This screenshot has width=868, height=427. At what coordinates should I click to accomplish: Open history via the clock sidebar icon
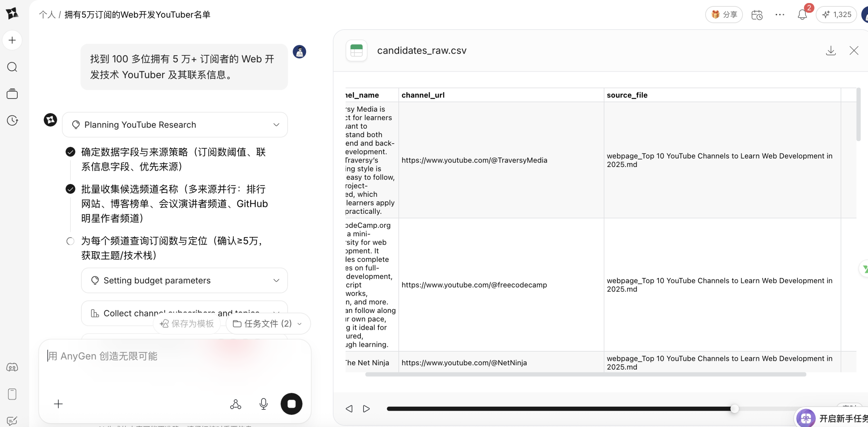point(13,120)
